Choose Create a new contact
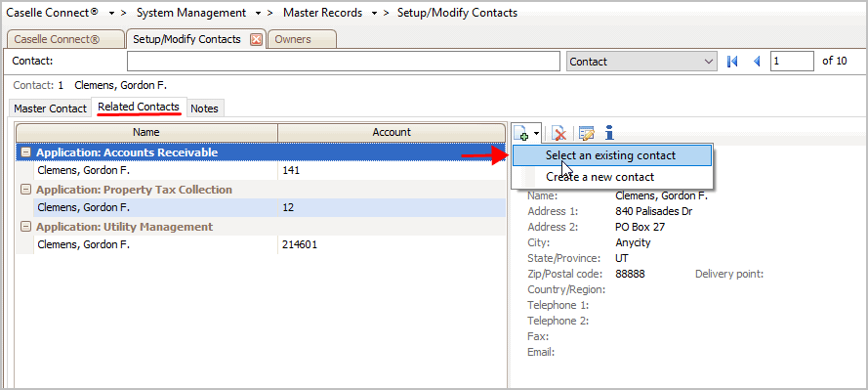 tap(611, 177)
